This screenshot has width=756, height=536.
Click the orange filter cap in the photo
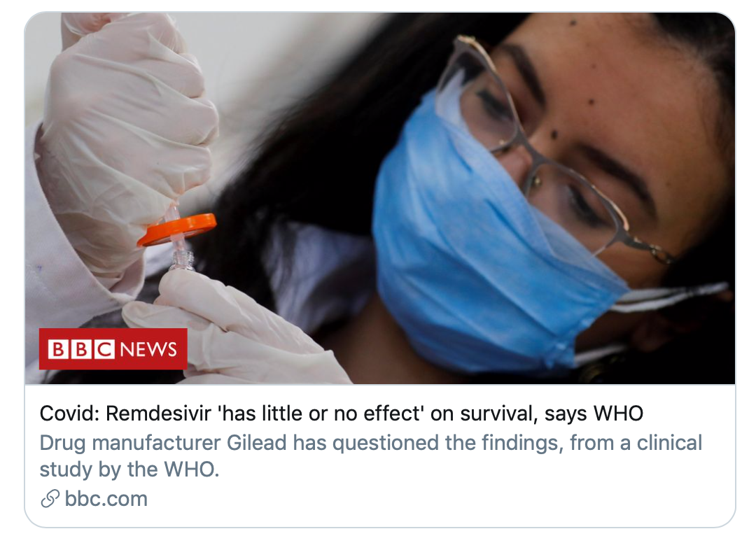point(177,229)
